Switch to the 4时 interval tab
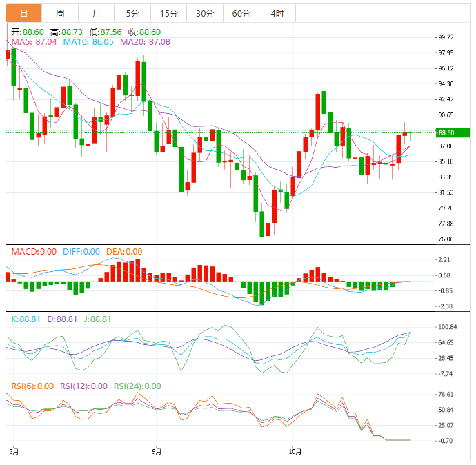Viewport: 476px width, 465px height. click(277, 14)
